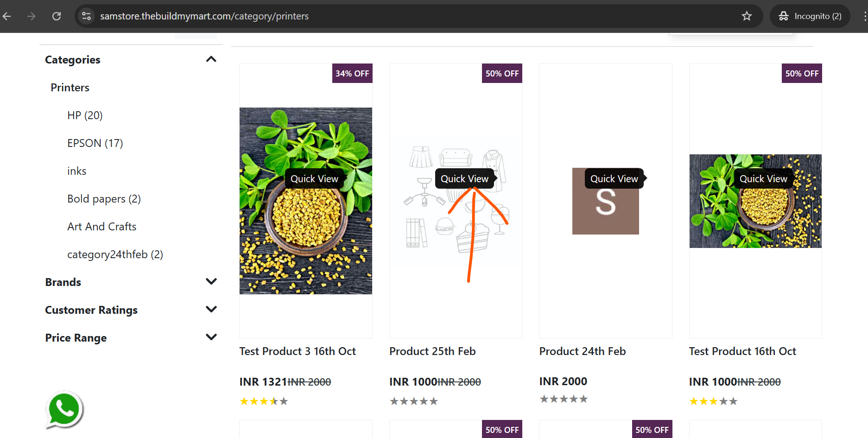Viewport: 868px width, 438px height.
Task: Expand the Brands filter
Action: [x=211, y=282]
